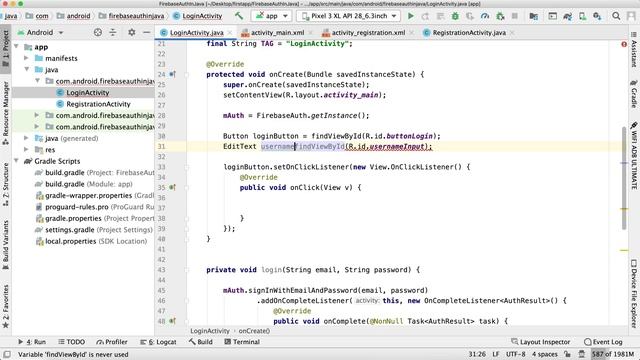Click the Sync Project with Gradle icon
Screen dimensions: 640x360
[x=567, y=16]
